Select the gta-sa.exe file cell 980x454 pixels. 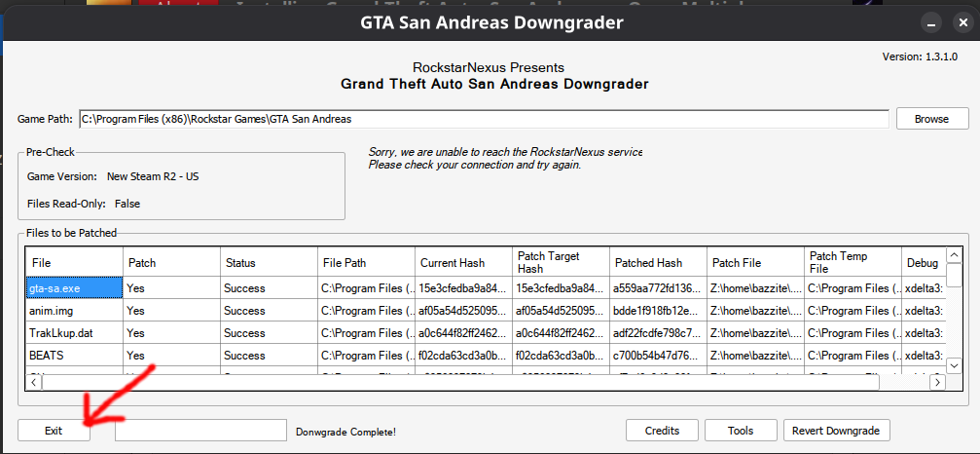[74, 288]
